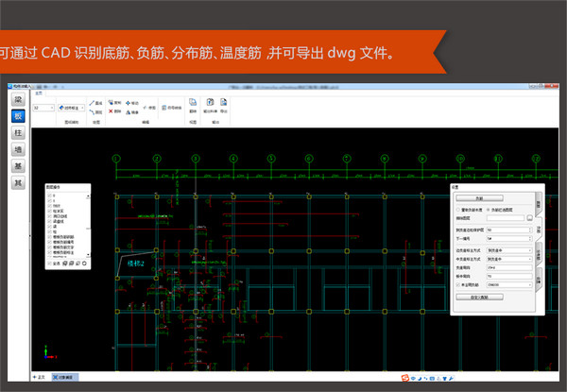Click the first layer tool icon next to 全选
Viewport: 567px width, 392px height.
(65, 264)
